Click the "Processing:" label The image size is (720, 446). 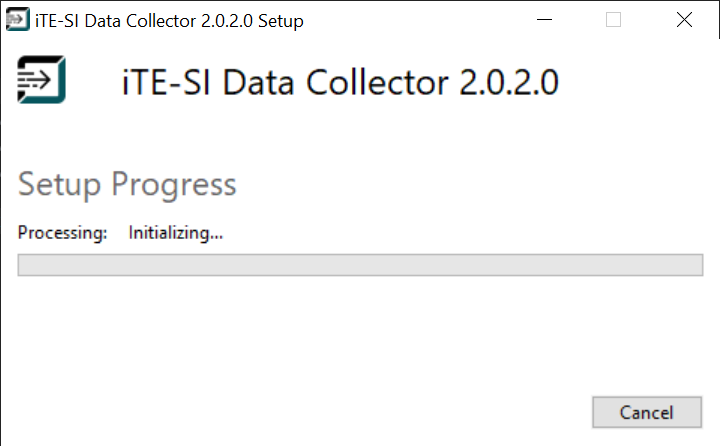[x=62, y=233]
